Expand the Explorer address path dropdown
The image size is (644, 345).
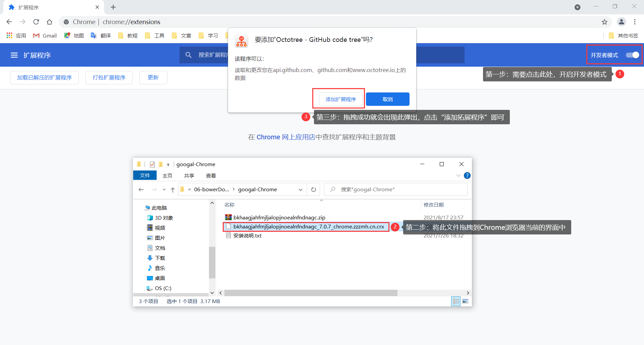(301, 190)
